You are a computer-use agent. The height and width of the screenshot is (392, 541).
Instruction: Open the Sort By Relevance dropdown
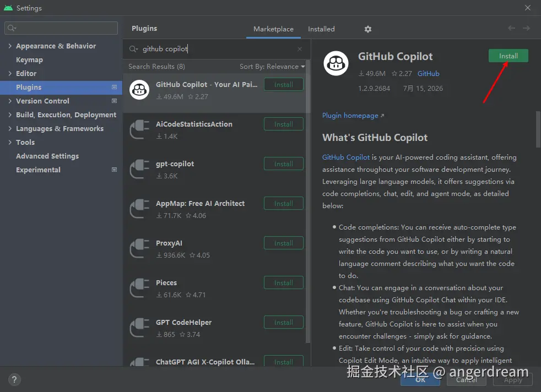tap(272, 67)
